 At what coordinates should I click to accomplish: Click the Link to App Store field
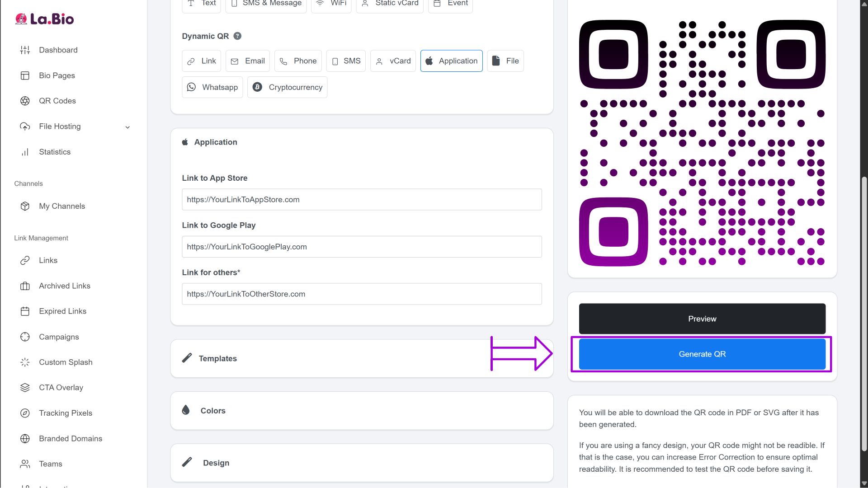click(x=362, y=200)
